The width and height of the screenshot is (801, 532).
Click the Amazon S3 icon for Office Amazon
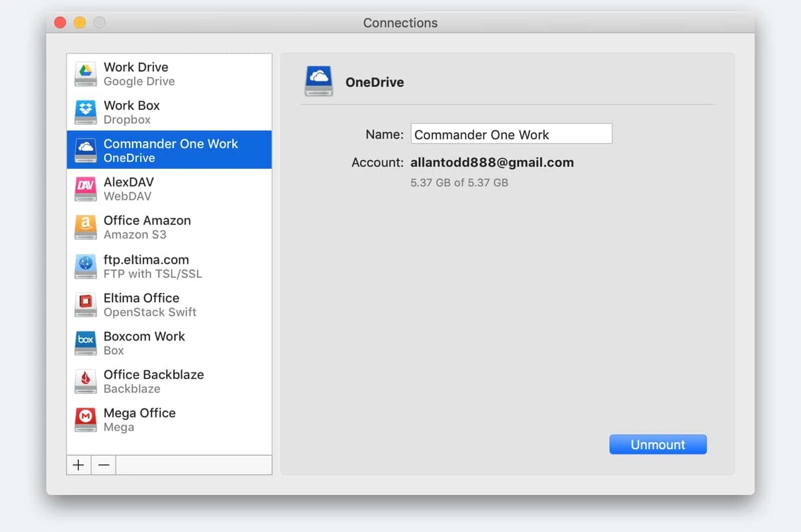86,227
